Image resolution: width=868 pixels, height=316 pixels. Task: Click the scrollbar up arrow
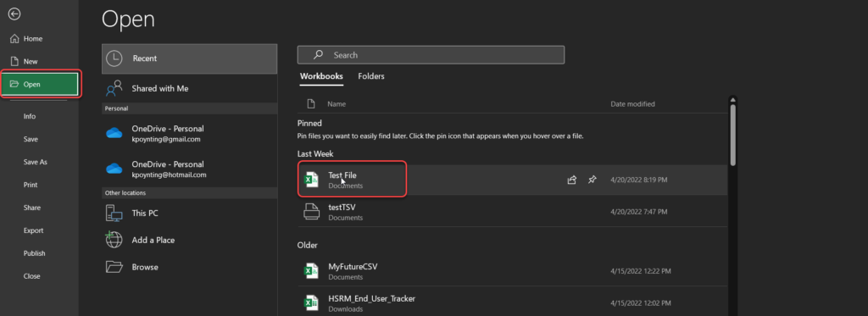coord(733,100)
